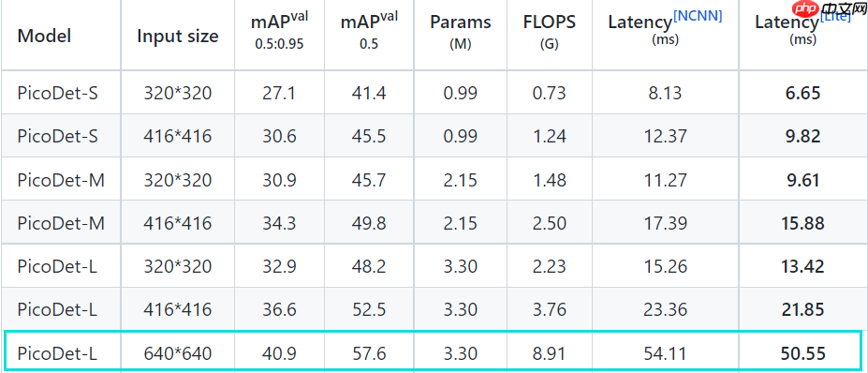Open the [Lite] link in Latency header
Viewport: 868px width, 373px height.
coord(835,16)
